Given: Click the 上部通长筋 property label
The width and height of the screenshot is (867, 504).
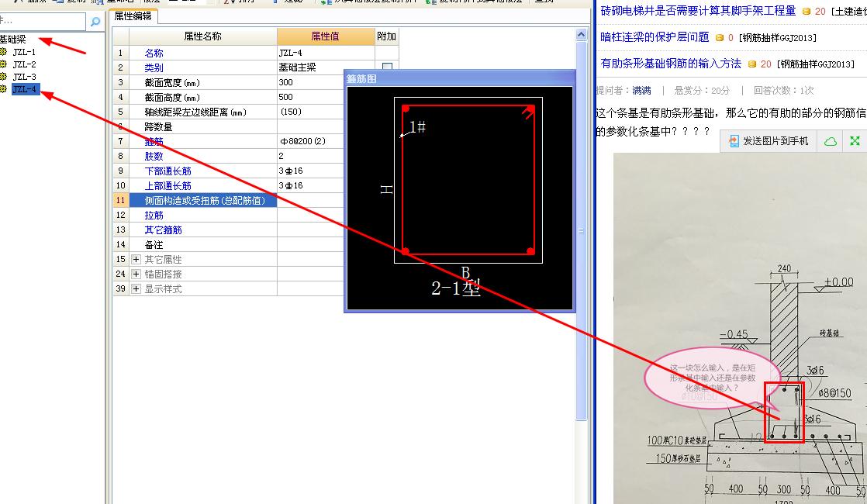Looking at the screenshot, I should [168, 185].
